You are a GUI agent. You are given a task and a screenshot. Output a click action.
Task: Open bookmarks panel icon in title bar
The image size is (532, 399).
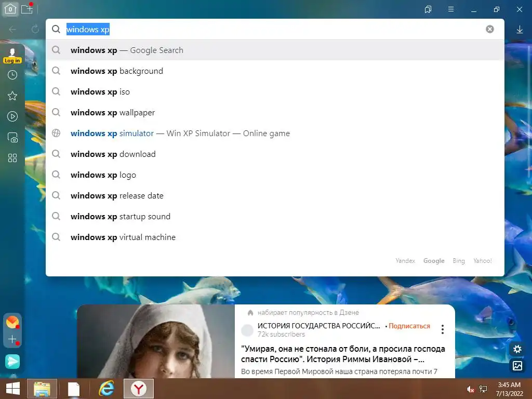(428, 9)
